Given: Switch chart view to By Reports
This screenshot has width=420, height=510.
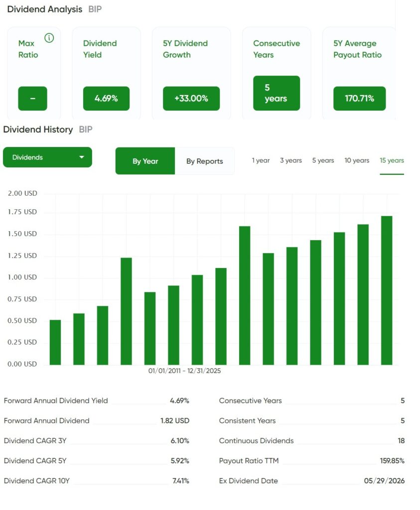Looking at the screenshot, I should (205, 161).
